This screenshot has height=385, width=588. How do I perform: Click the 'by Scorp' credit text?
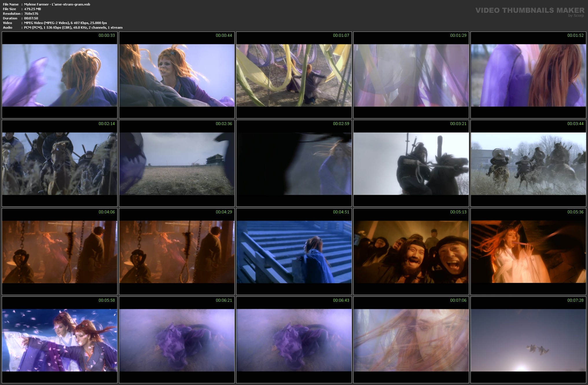pyautogui.click(x=576, y=16)
